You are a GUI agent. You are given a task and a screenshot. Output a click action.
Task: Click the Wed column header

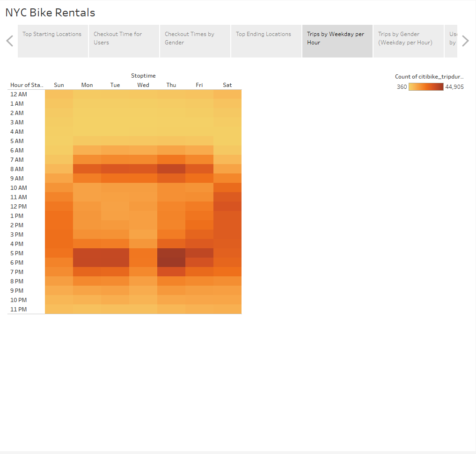coord(143,85)
